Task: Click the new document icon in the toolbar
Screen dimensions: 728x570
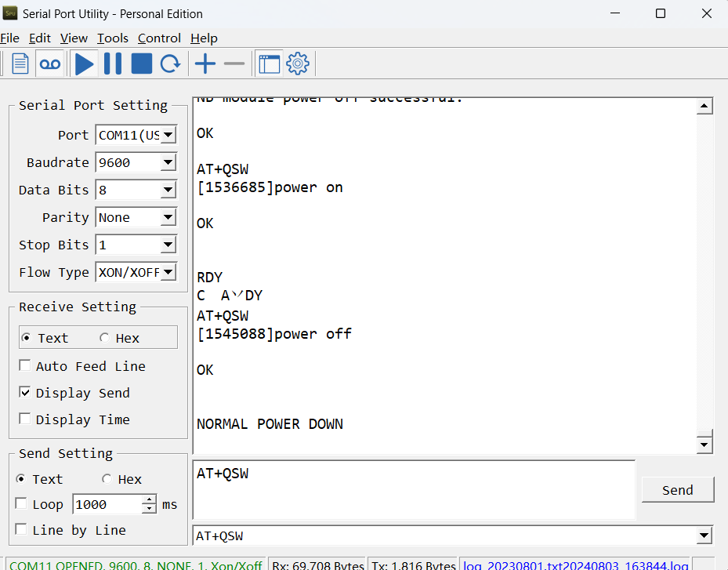Action: point(20,64)
